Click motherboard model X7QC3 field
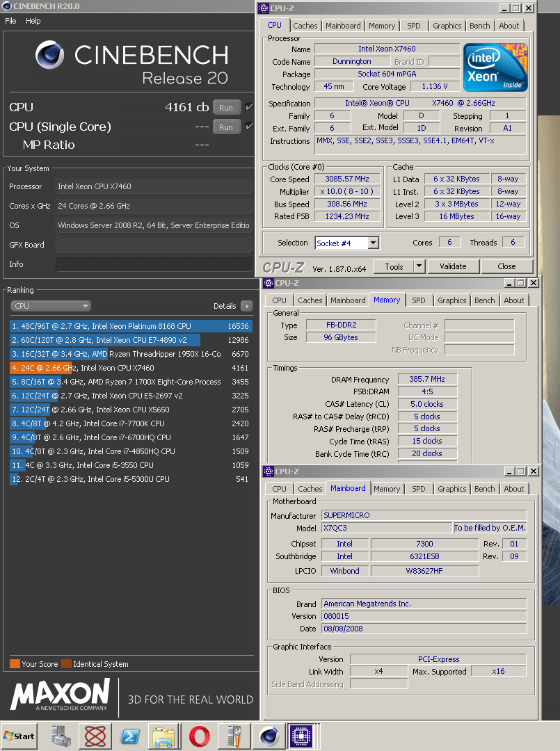The height and width of the screenshot is (751, 560). tap(387, 528)
